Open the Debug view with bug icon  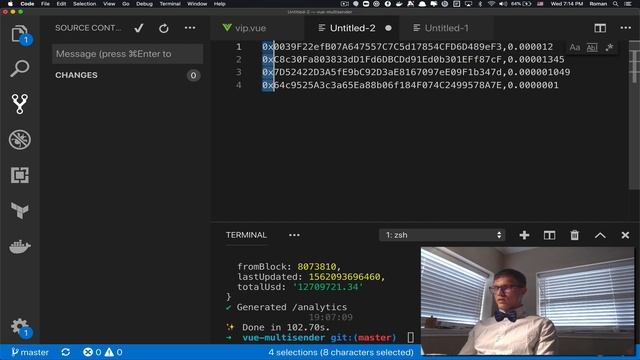click(19, 140)
